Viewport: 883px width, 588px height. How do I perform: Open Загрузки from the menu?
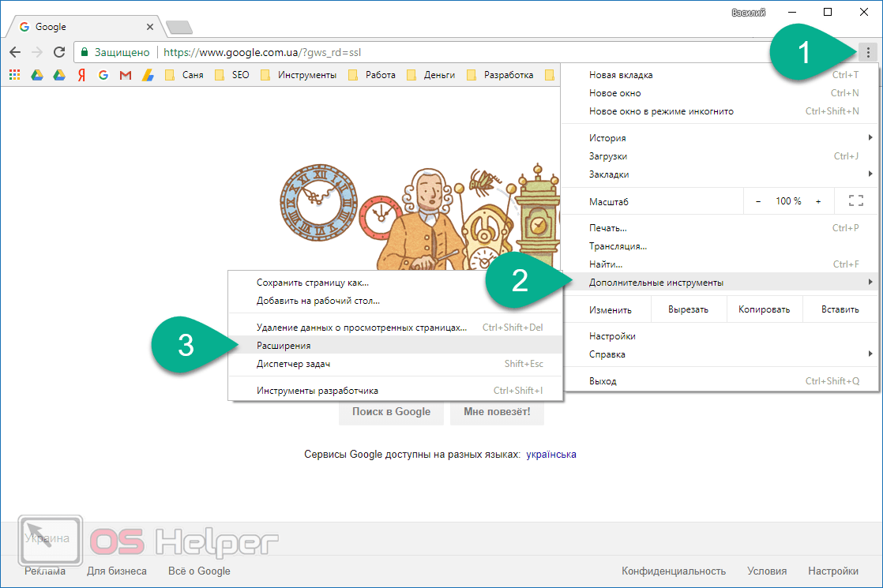tap(720, 155)
